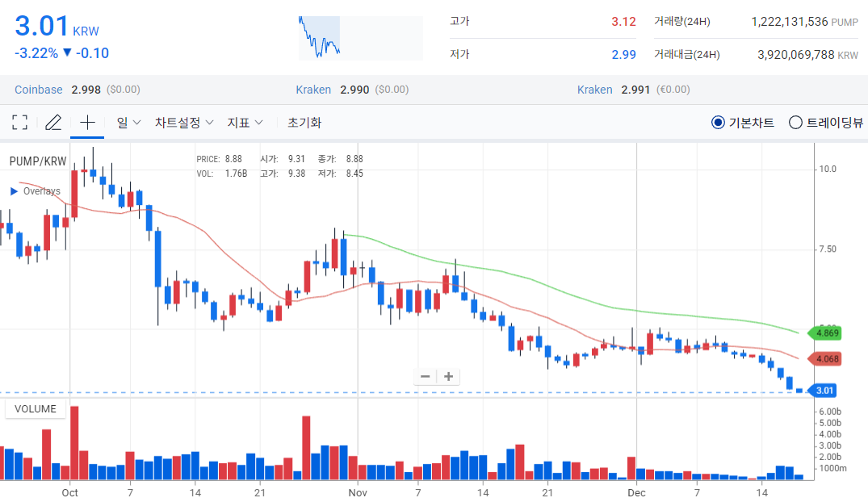Click the green 4.869 moving average label

point(828,333)
